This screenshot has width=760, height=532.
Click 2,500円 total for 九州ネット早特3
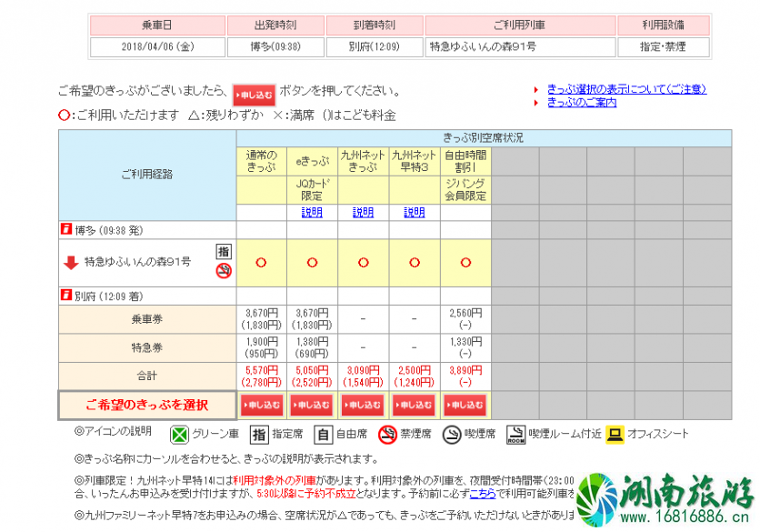[x=415, y=370]
